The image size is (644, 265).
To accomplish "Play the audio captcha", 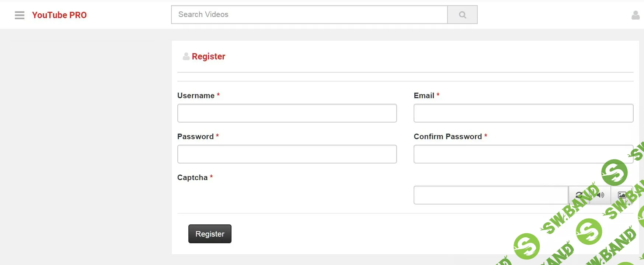I will tap(601, 195).
